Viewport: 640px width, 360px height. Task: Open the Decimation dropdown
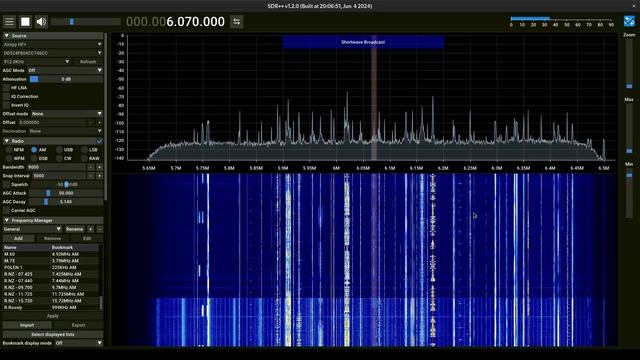coord(65,131)
